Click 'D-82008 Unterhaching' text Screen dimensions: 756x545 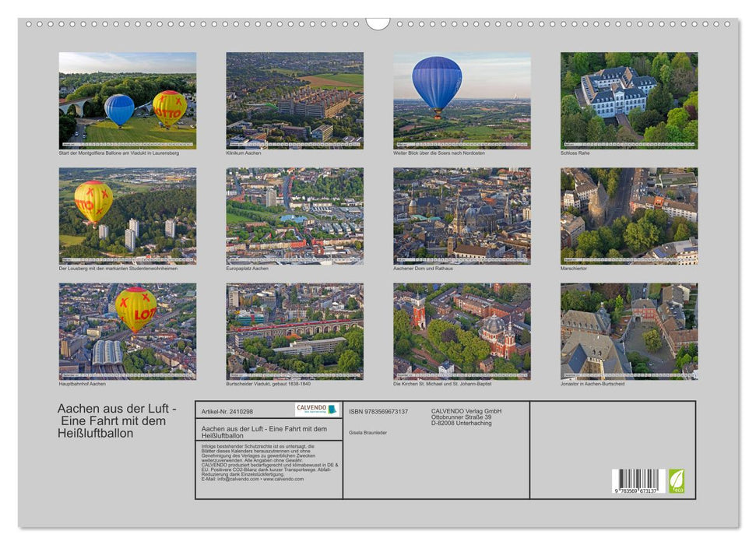(x=462, y=423)
